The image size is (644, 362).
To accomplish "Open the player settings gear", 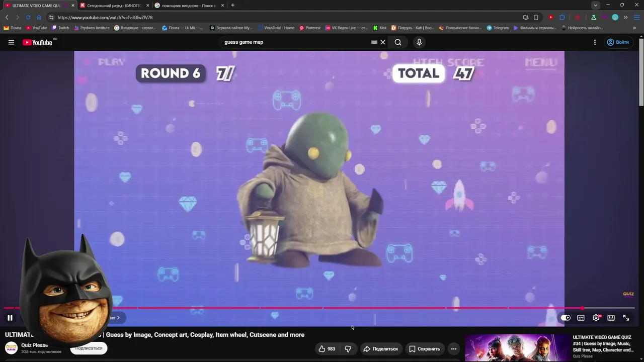I will coord(596,318).
